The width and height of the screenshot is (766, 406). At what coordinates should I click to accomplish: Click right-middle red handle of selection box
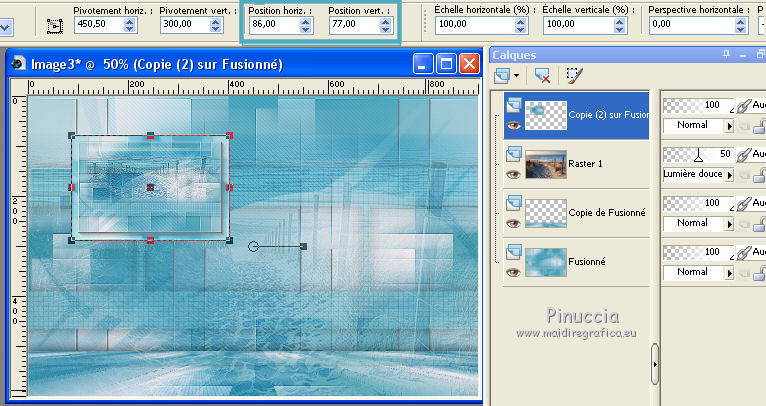pos(229,187)
